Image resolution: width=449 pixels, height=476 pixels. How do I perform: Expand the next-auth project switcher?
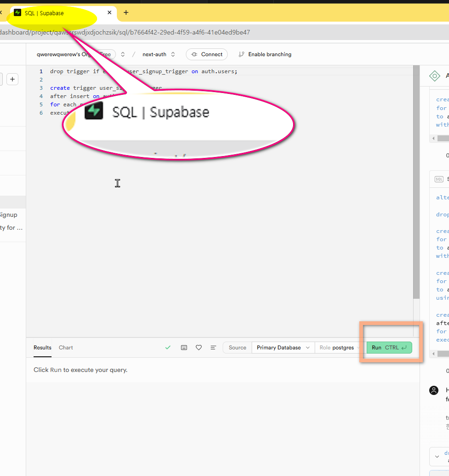pos(159,54)
